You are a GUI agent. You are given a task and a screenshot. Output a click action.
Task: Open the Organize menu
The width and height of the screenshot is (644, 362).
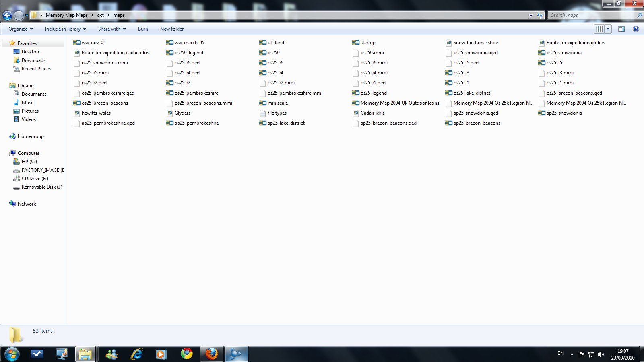[x=21, y=29]
